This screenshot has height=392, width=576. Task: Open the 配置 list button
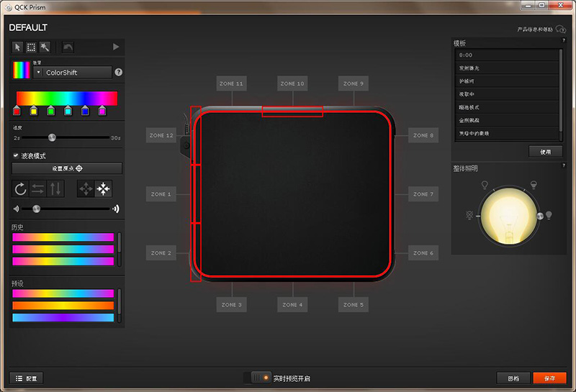point(26,378)
